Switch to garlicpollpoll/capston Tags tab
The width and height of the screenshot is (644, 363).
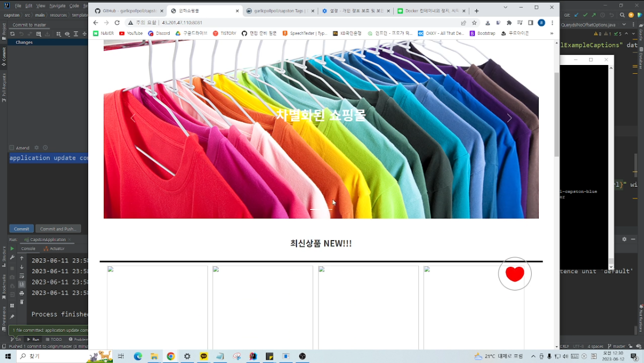pos(279,11)
